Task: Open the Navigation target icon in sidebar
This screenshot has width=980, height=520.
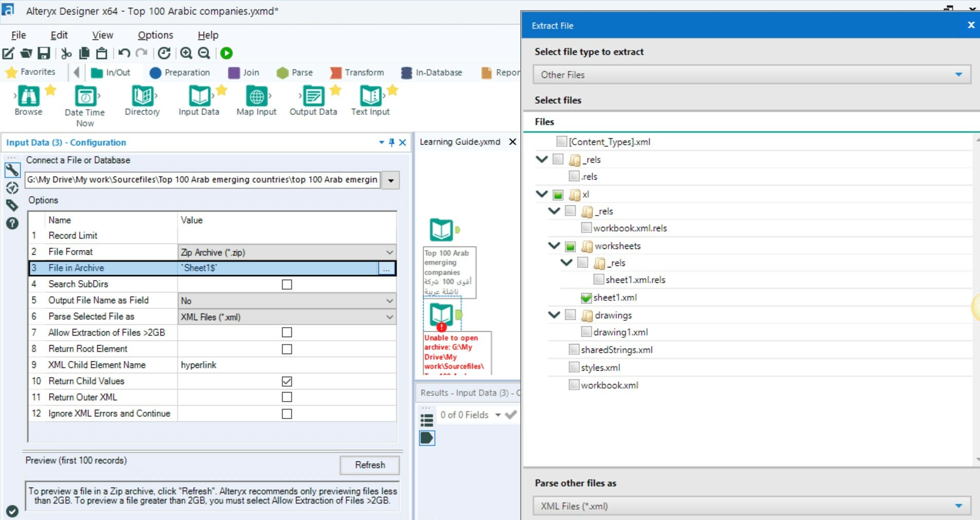Action: (12, 188)
